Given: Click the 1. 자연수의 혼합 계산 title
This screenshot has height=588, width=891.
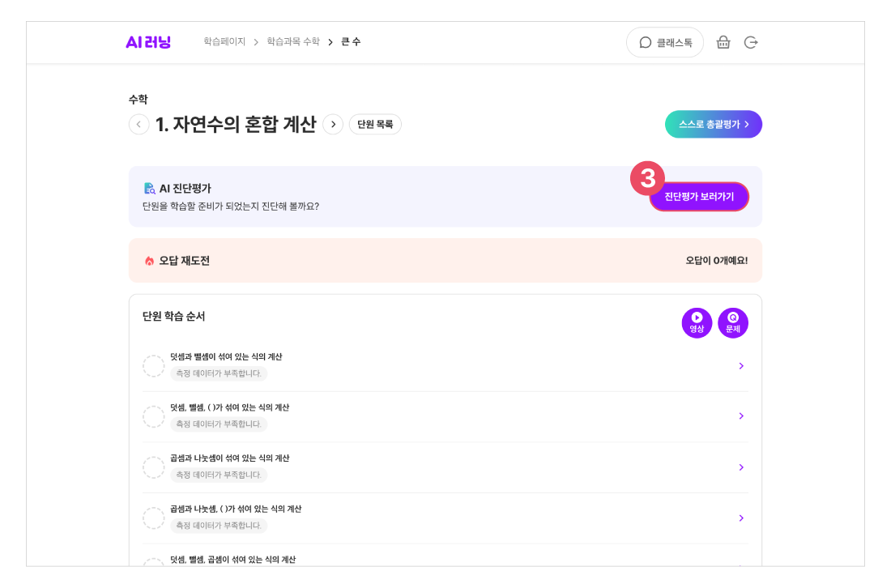Looking at the screenshot, I should (236, 124).
